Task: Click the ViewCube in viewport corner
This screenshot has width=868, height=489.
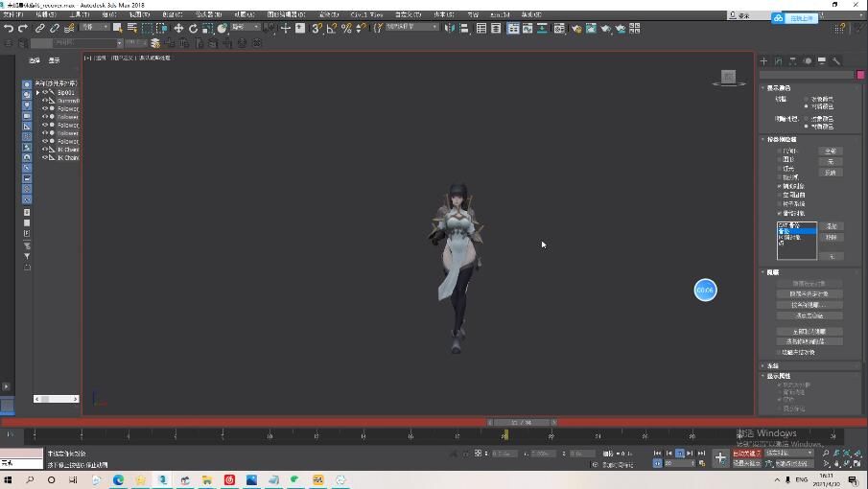Action: (729, 78)
